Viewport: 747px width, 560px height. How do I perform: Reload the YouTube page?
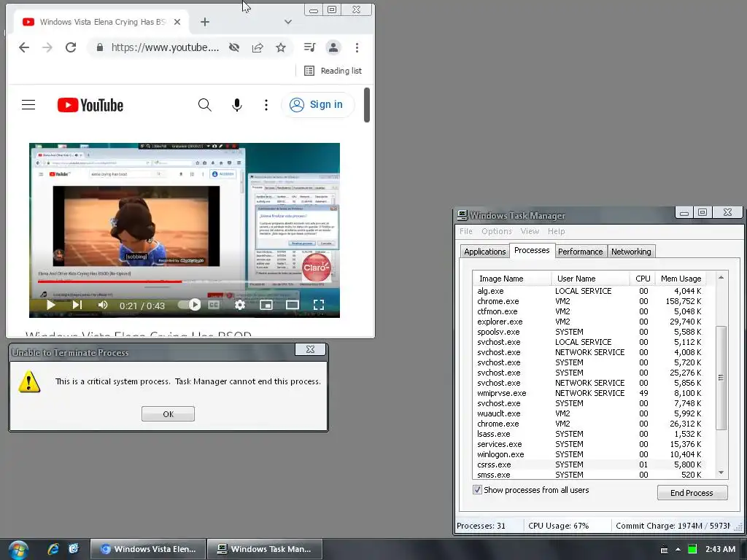coord(71,47)
